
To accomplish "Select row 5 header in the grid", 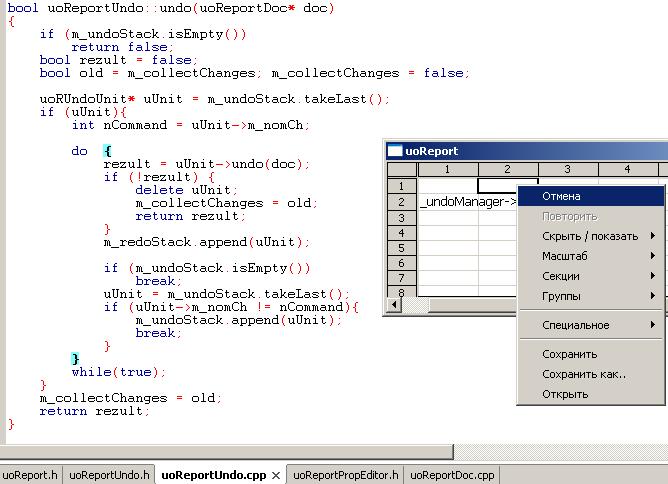I will coord(401,247).
